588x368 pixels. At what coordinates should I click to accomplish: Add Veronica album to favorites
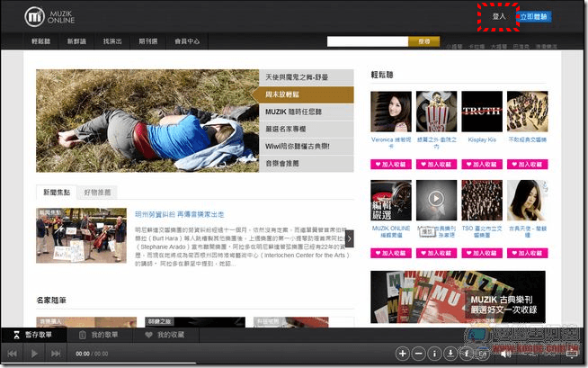click(x=391, y=165)
